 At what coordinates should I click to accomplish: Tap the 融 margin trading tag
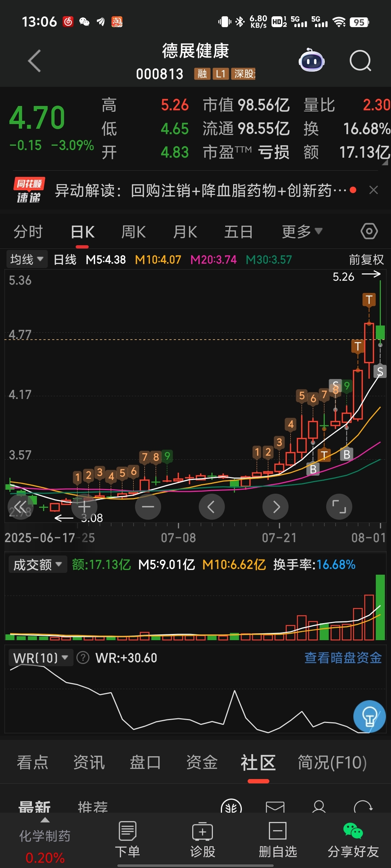click(x=202, y=74)
